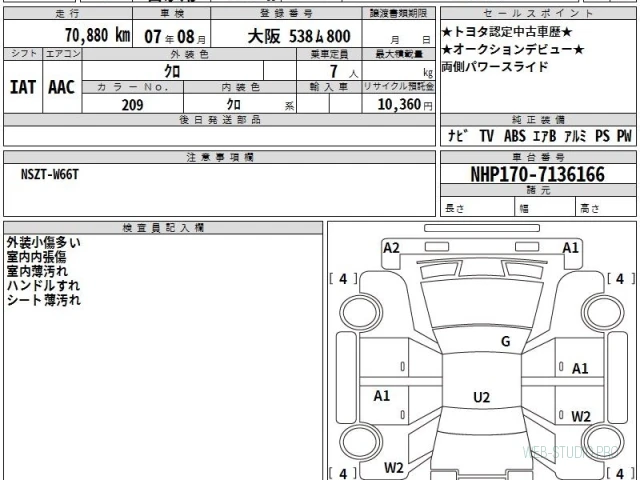Select the ABS equipment entry
This screenshot has height=480, width=640.
[x=515, y=136]
